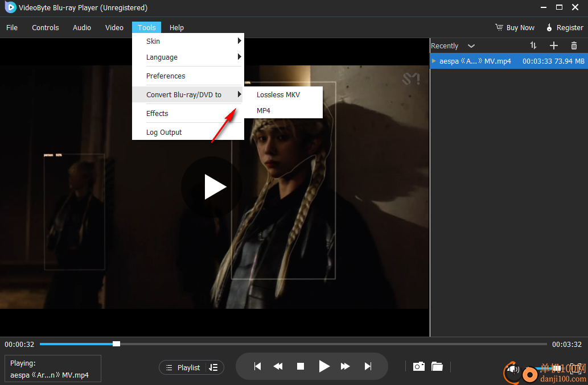Click the Playing file name label
The width and height of the screenshot is (588, 385).
[50, 375]
